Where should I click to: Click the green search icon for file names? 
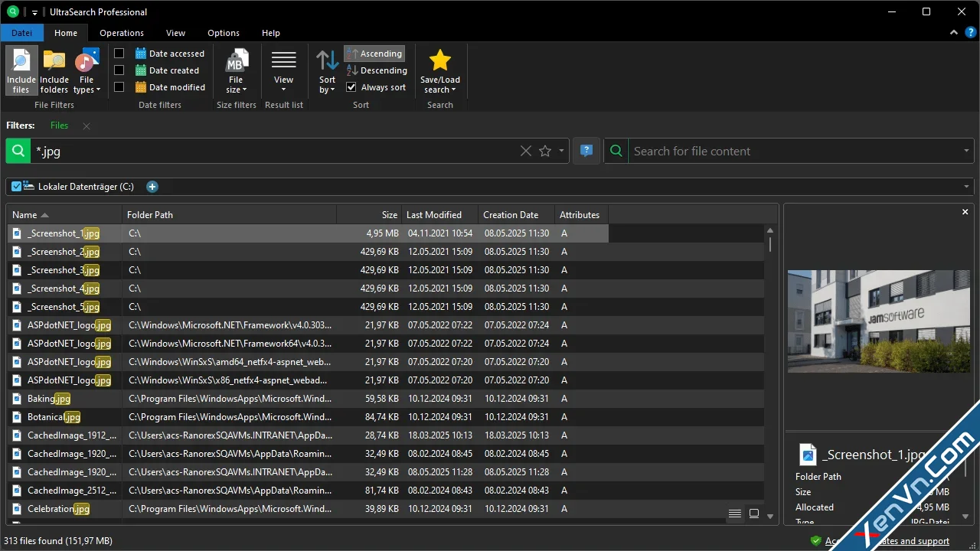[18, 151]
